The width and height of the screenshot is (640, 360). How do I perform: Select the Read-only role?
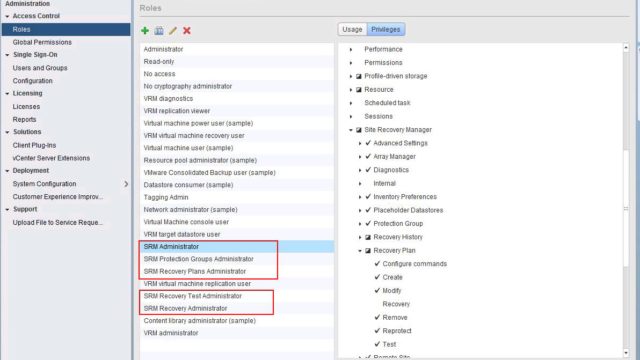(x=237, y=61)
